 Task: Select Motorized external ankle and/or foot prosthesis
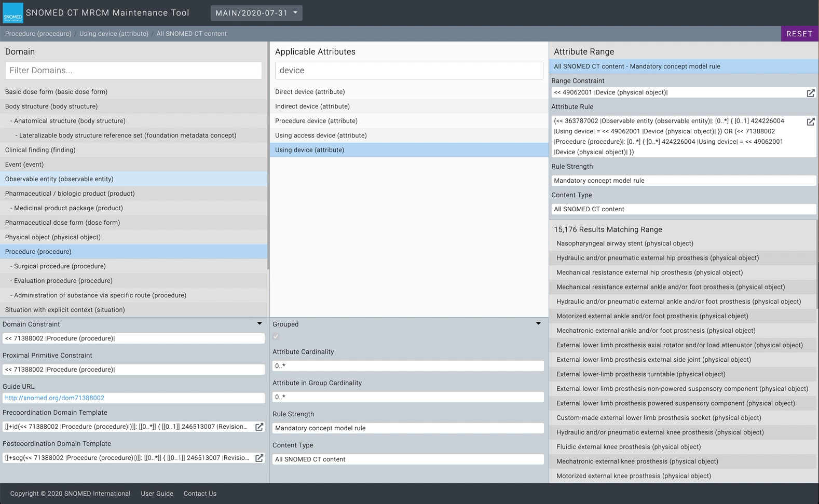click(683, 316)
